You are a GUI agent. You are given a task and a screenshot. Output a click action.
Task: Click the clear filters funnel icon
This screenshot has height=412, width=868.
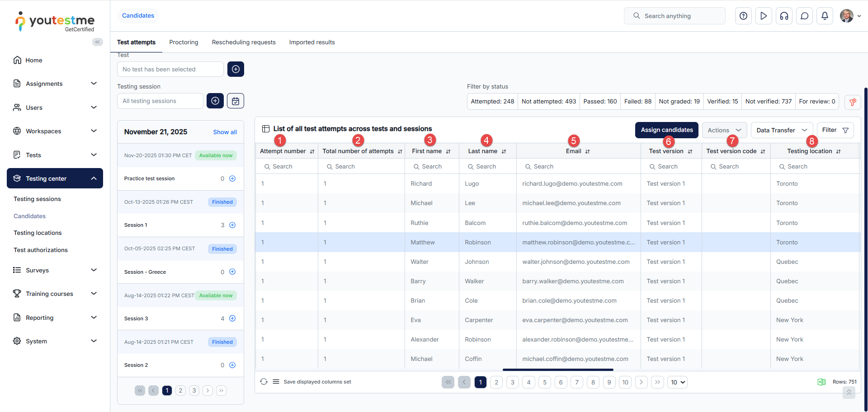(852, 102)
